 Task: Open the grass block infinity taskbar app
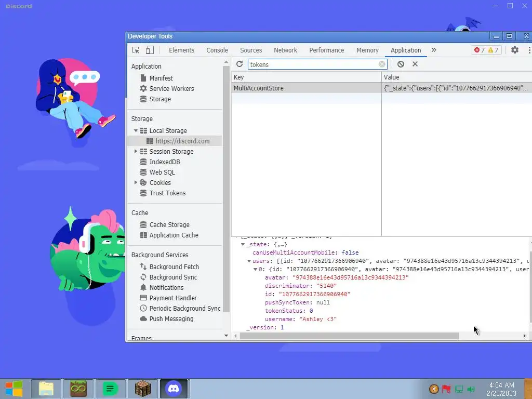pyautogui.click(x=78, y=389)
